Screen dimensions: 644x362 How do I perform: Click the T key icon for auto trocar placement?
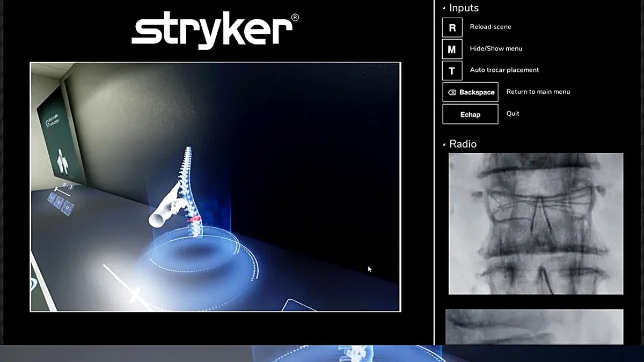pyautogui.click(x=452, y=71)
